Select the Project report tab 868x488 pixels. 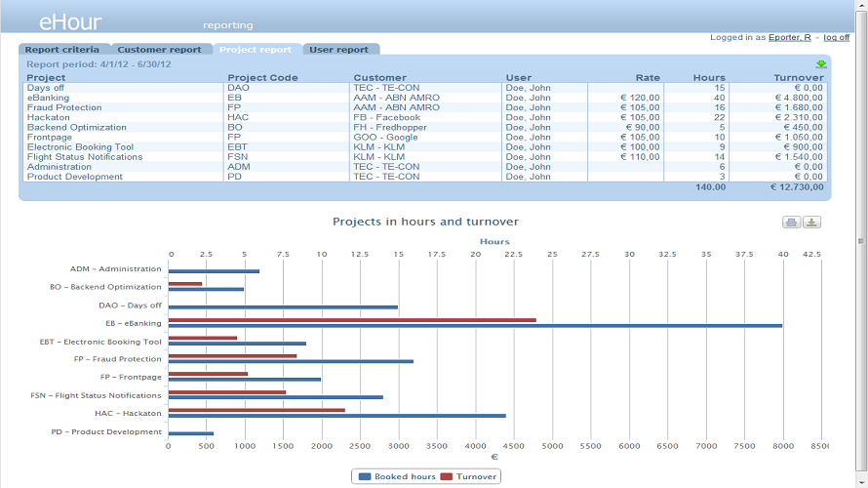tap(255, 50)
